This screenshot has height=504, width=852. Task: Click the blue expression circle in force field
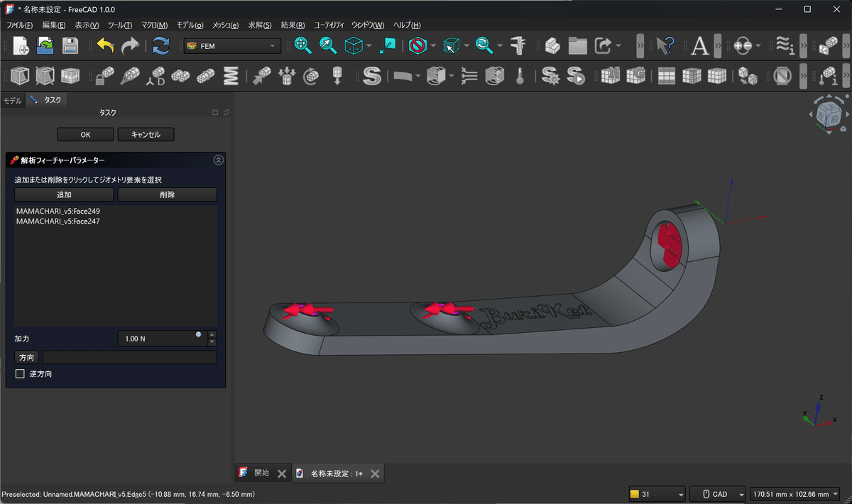(x=198, y=334)
